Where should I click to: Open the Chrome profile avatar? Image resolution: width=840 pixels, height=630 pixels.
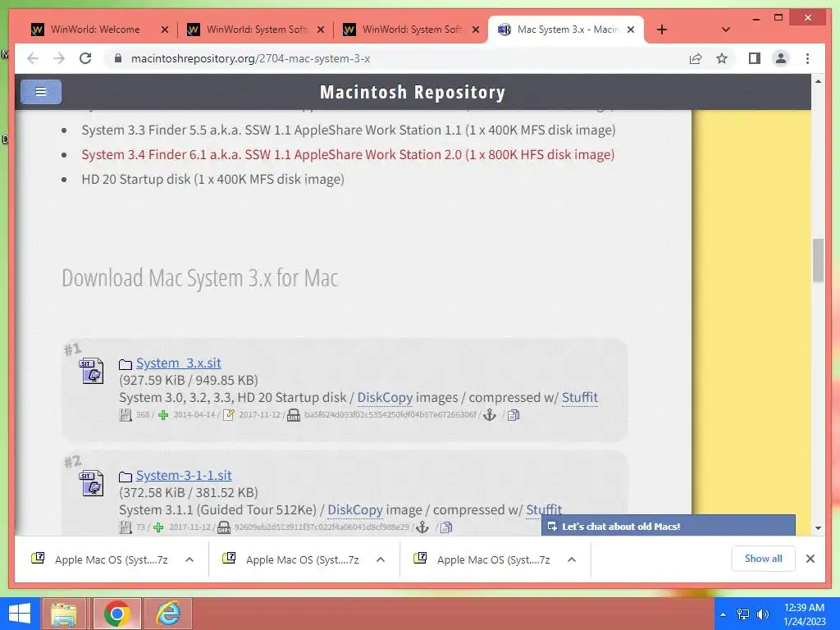[x=781, y=58]
